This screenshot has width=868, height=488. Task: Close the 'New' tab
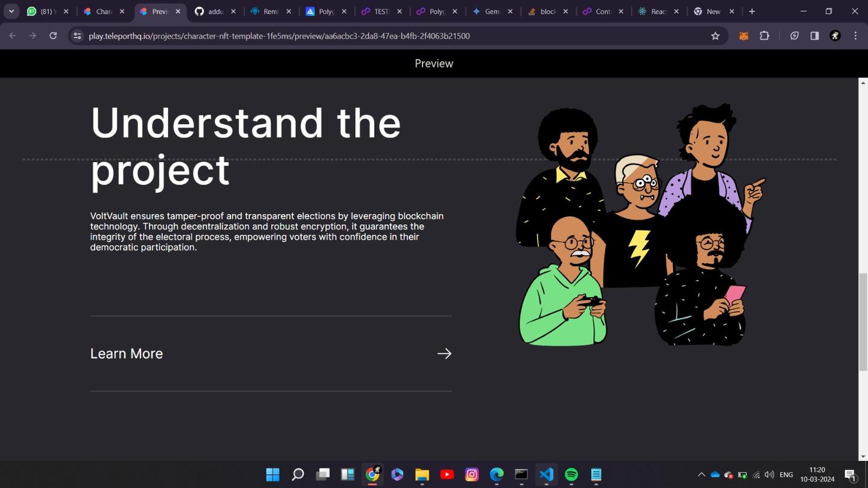(732, 11)
